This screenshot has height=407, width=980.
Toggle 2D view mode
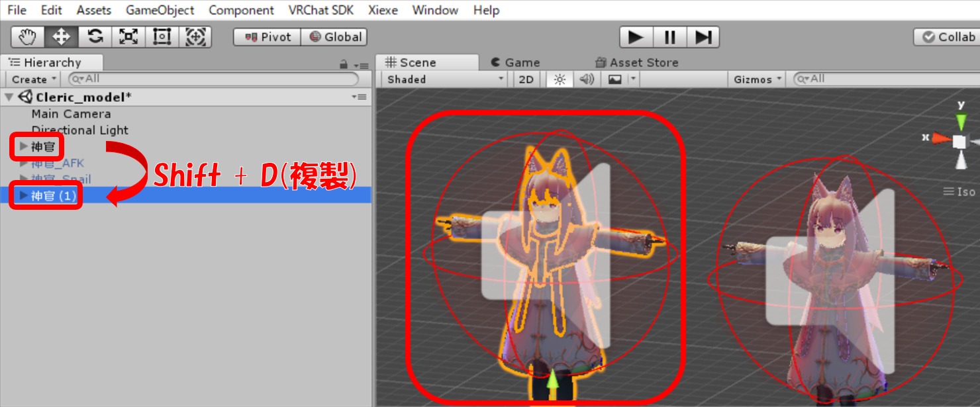tap(526, 79)
